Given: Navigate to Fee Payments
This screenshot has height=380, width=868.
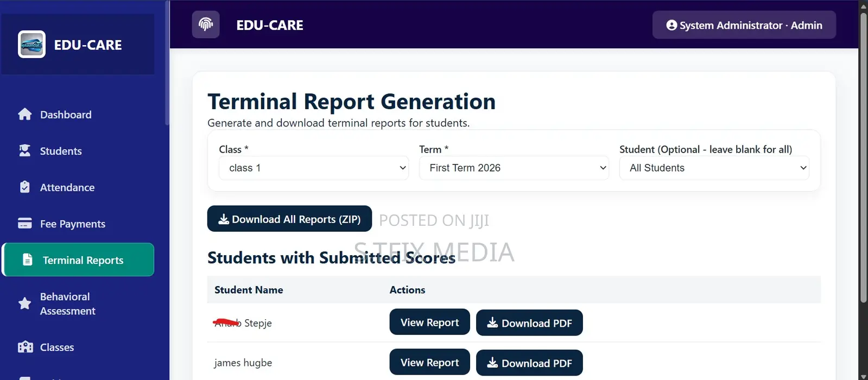Looking at the screenshot, I should coord(78,224).
